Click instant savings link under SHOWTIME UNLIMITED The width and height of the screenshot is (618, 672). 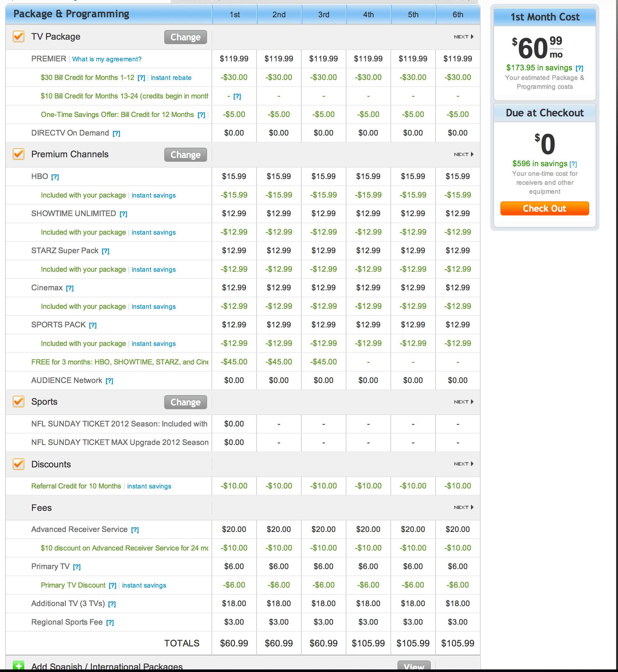(x=153, y=232)
